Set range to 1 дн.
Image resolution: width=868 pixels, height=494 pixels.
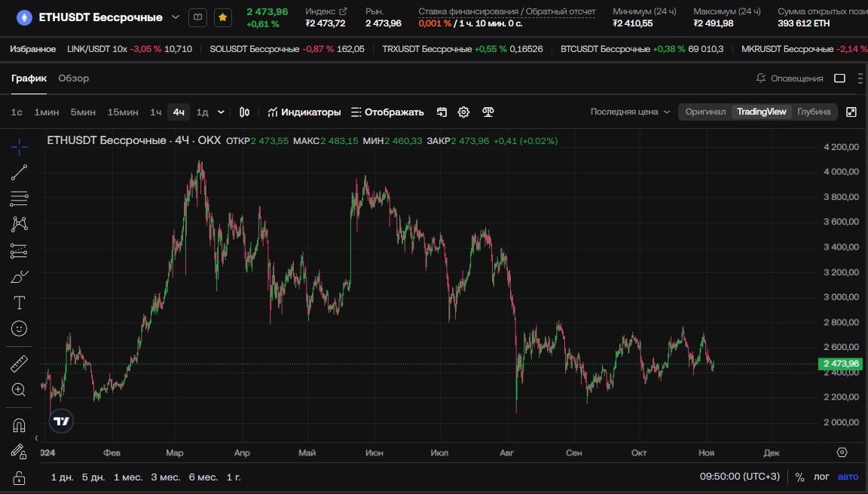point(62,477)
